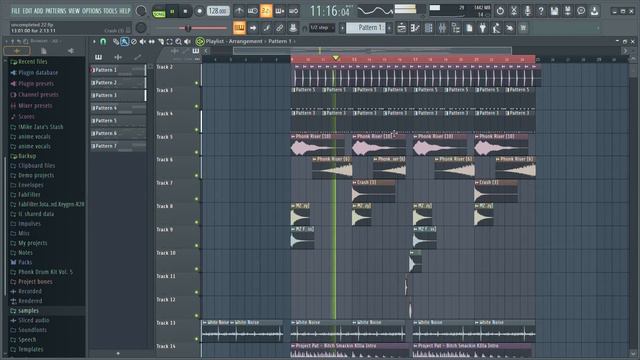Image resolution: width=640 pixels, height=360 pixels.
Task: Select Pattern 6 in the pattern list
Action: tap(118, 133)
